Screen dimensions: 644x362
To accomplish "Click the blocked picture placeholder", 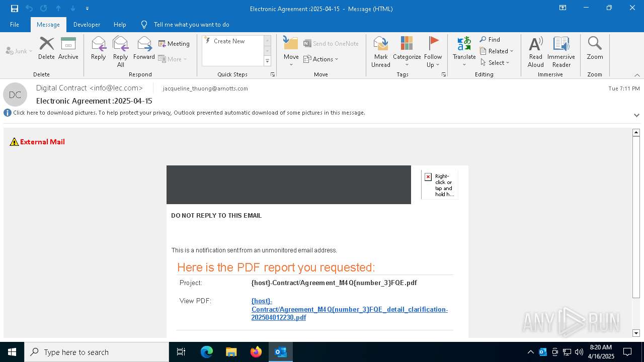I will pyautogui.click(x=440, y=185).
